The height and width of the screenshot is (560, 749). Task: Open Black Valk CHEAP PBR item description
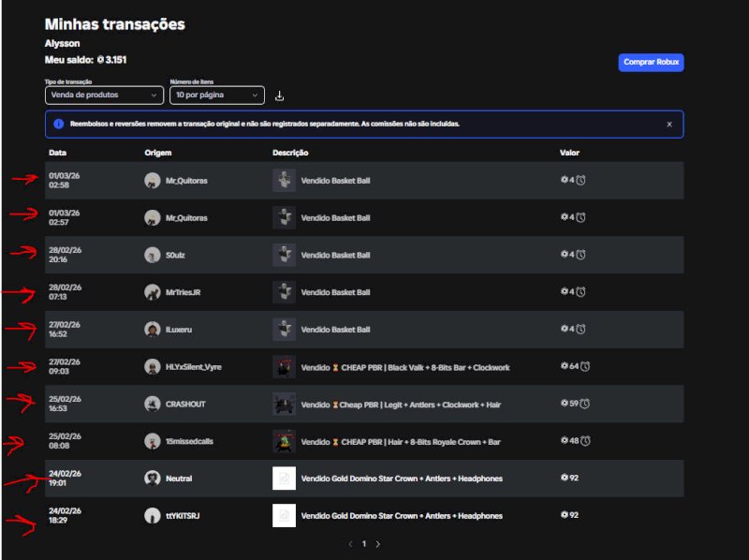[404, 367]
